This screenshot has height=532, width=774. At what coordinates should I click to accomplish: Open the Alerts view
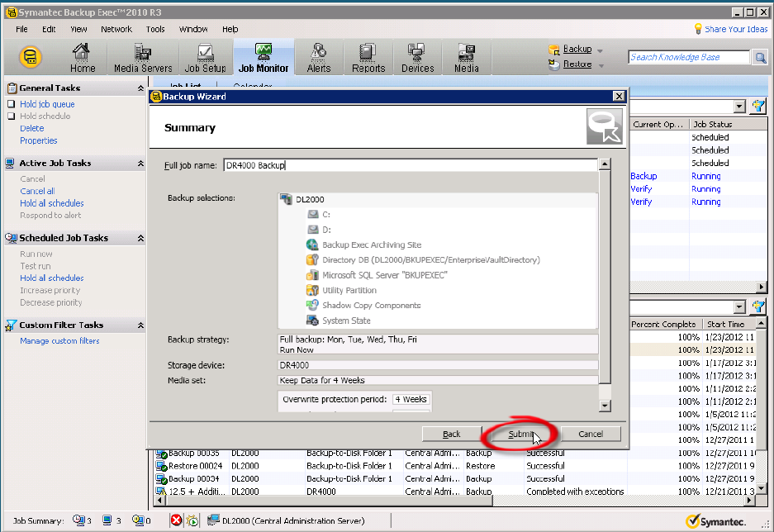[x=318, y=57]
